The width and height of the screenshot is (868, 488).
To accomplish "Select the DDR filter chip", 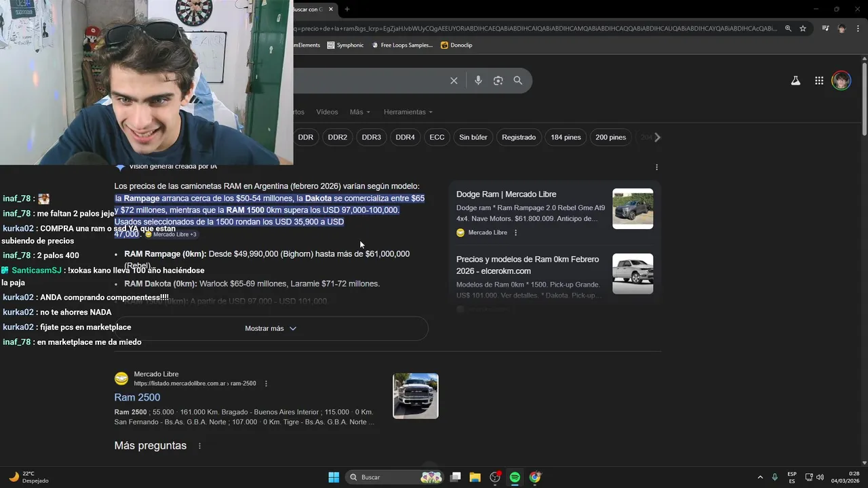I will tap(306, 137).
